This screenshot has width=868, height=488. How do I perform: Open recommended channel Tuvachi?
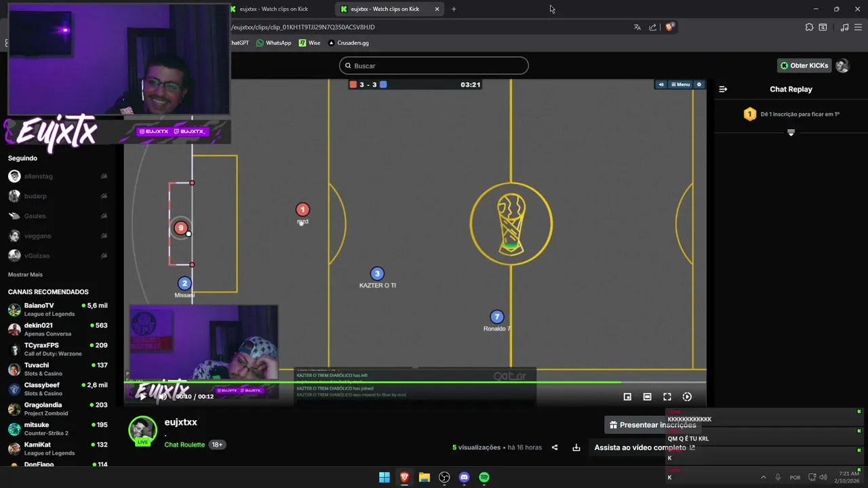pyautogui.click(x=58, y=369)
